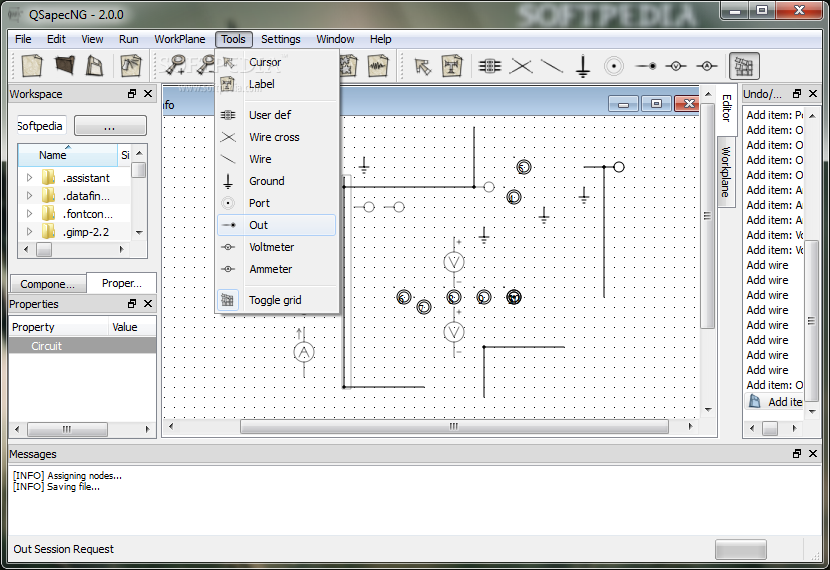Click the Open folder toolbar icon
The image size is (830, 570).
tap(65, 66)
